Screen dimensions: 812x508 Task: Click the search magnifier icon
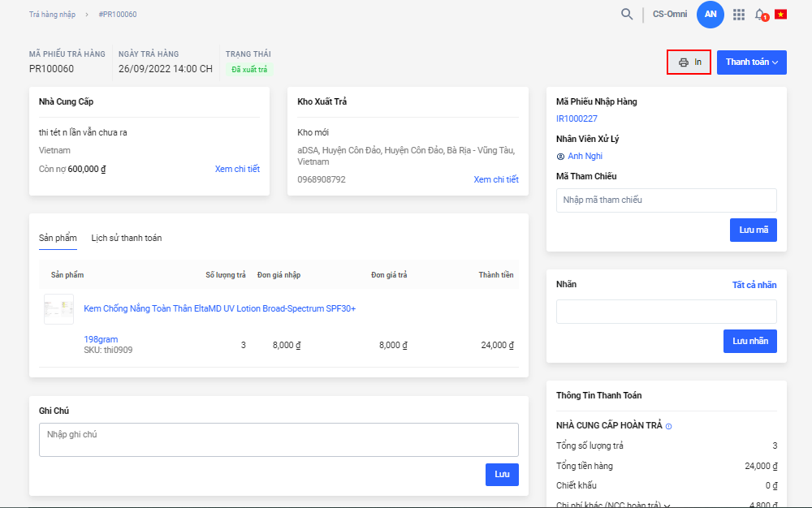tap(626, 14)
